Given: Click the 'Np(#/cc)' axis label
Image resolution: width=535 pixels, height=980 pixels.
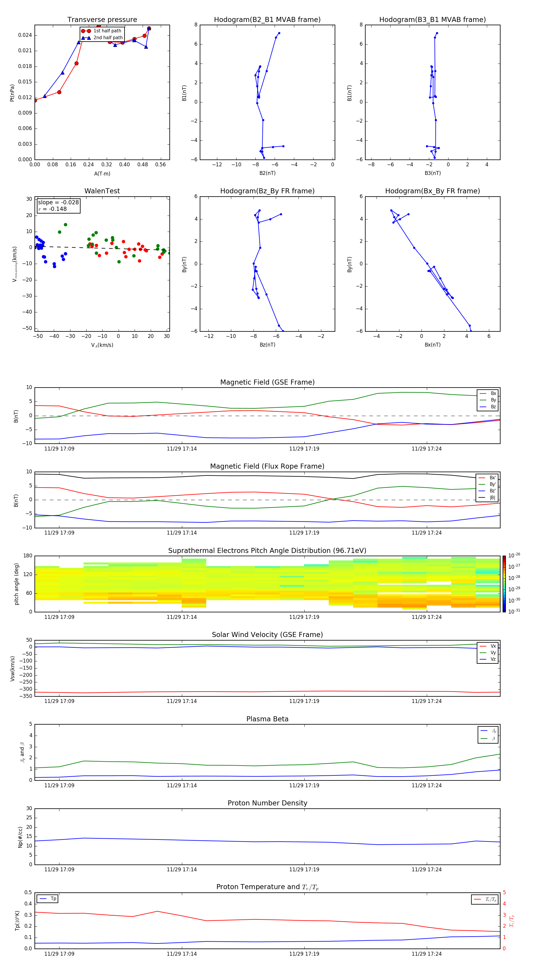Looking at the screenshot, I should 20,837.
